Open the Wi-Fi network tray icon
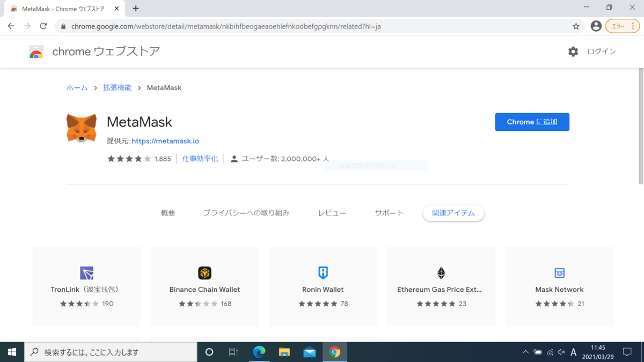644x362 pixels. tap(550, 352)
